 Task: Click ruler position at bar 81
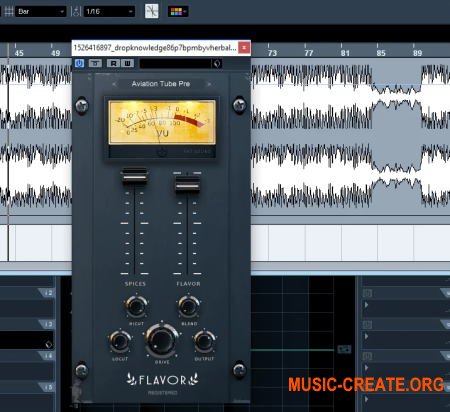[x=345, y=53]
